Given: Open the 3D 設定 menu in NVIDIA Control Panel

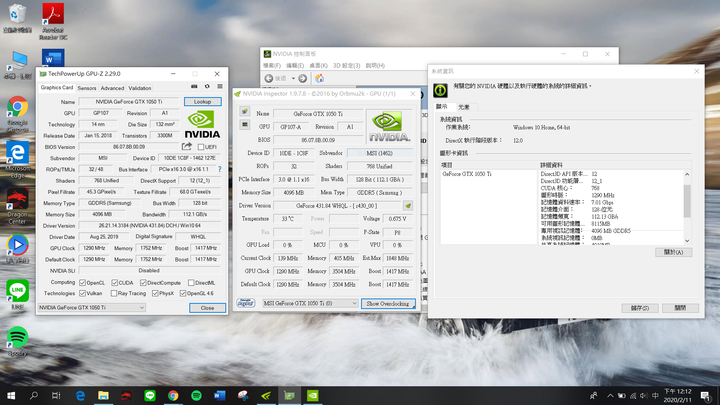Looking at the screenshot, I should tap(346, 66).
